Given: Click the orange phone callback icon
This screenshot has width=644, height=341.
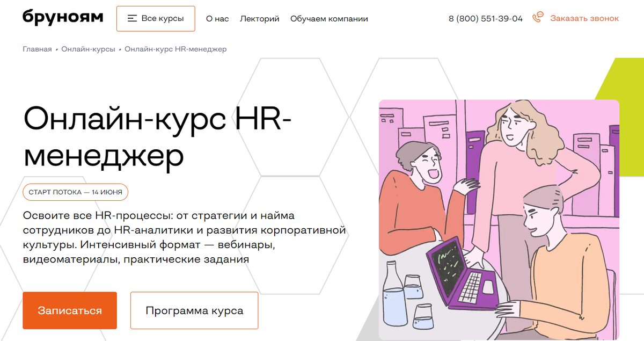Looking at the screenshot, I should pos(538,18).
